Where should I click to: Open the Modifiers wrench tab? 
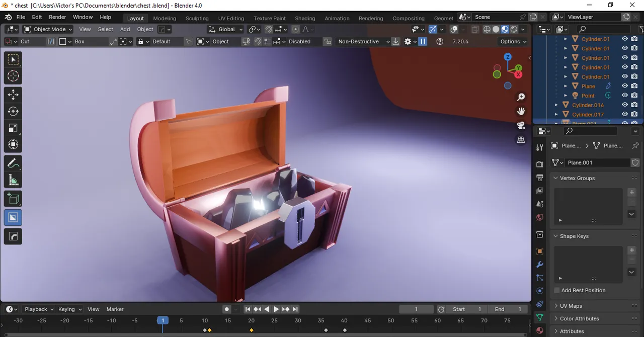coord(540,265)
